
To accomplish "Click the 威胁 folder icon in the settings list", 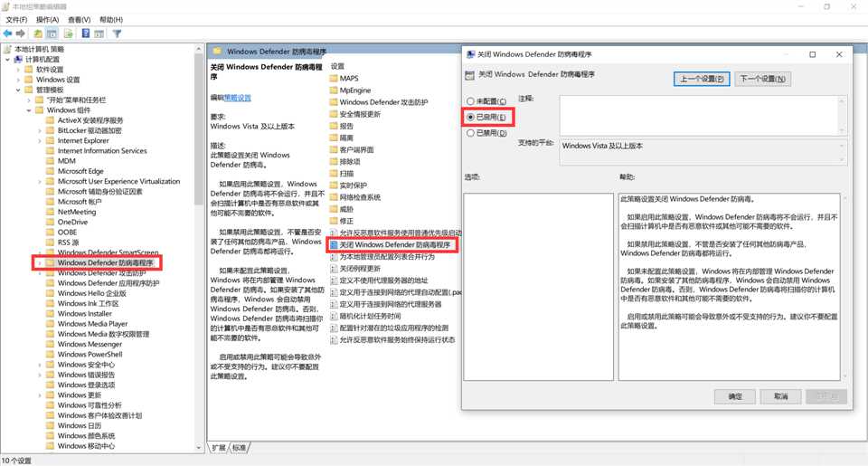I will click(334, 209).
